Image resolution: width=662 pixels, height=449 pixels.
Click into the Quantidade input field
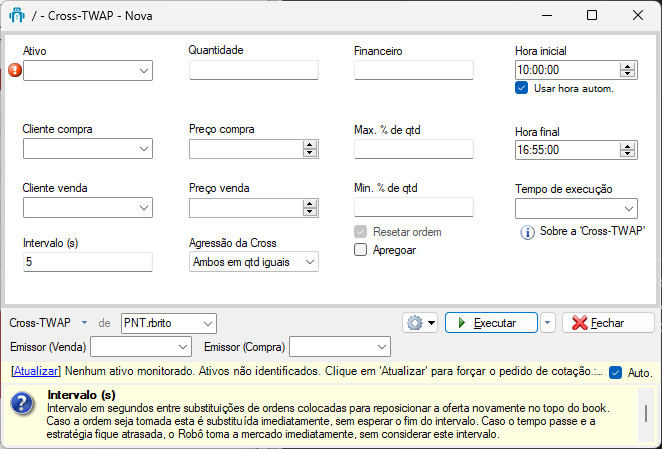tap(254, 70)
